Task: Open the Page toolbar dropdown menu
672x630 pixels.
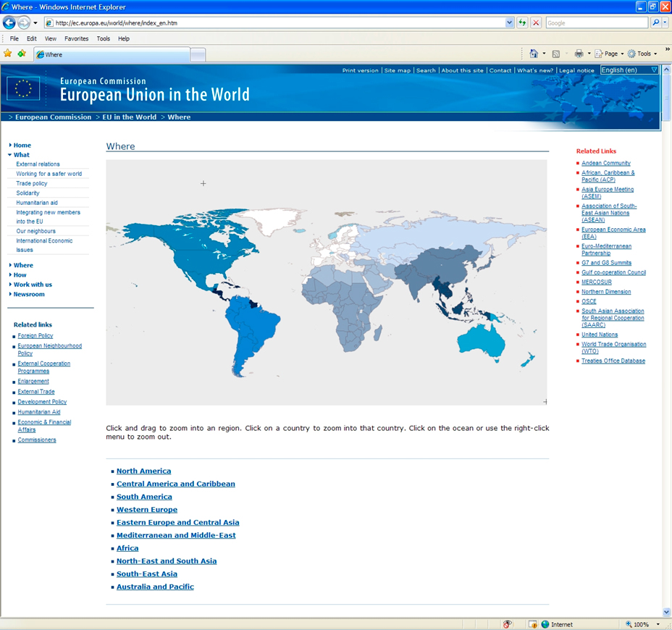Action: tap(610, 54)
